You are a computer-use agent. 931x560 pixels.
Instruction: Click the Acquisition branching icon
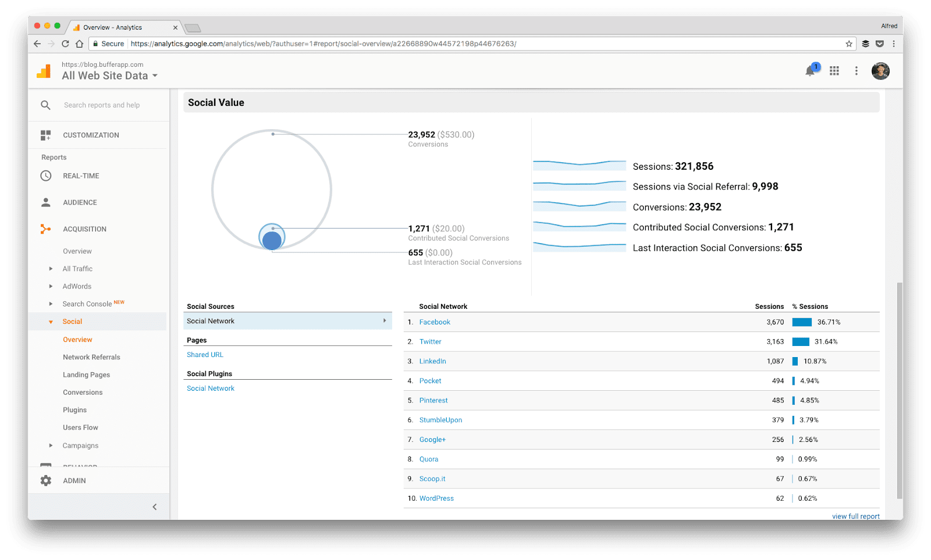45,229
